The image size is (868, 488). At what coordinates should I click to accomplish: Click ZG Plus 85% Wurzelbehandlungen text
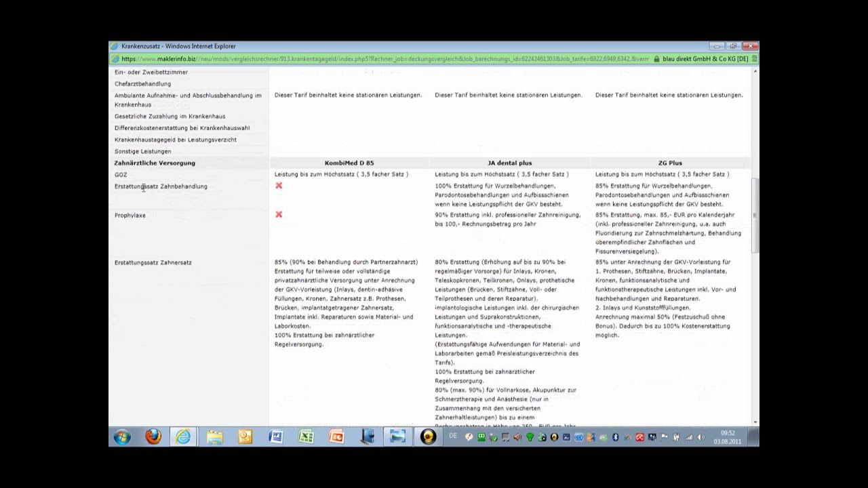[663, 195]
